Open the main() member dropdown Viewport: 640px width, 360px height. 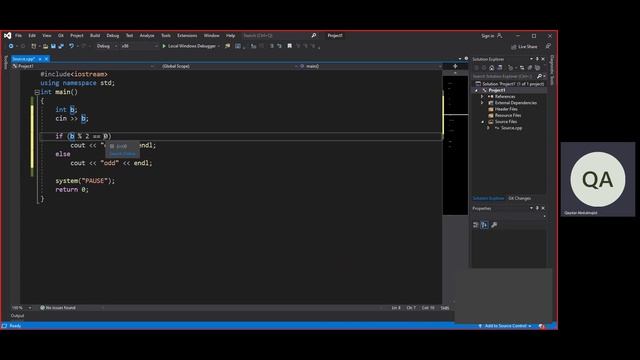point(370,66)
